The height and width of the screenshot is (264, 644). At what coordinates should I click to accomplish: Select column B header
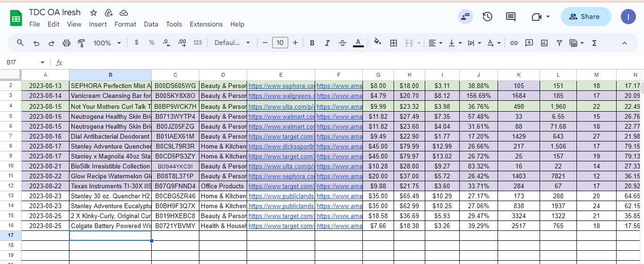110,75
